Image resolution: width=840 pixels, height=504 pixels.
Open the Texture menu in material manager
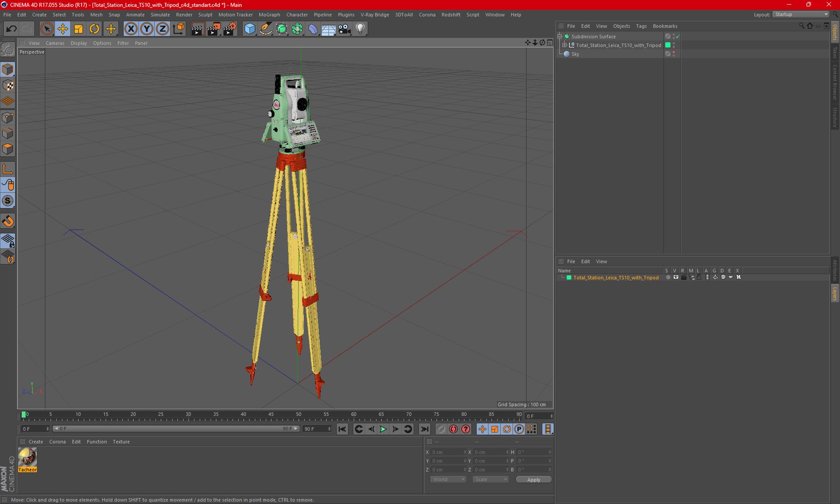pos(121,441)
